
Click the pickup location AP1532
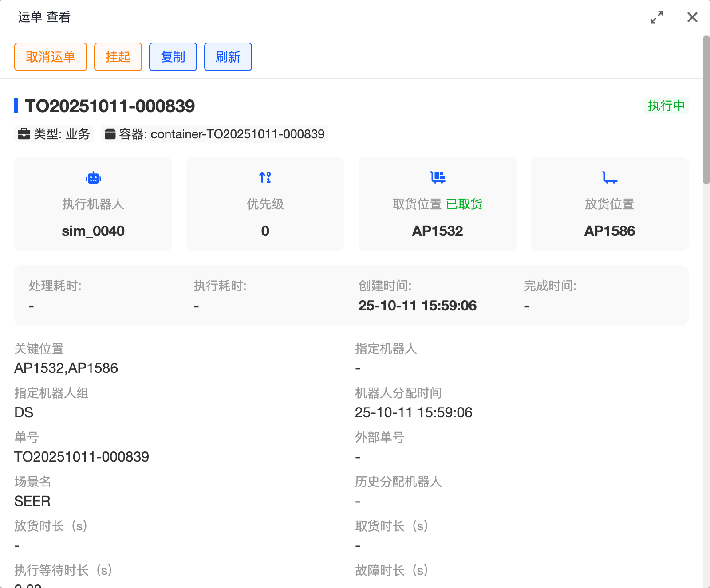click(437, 231)
